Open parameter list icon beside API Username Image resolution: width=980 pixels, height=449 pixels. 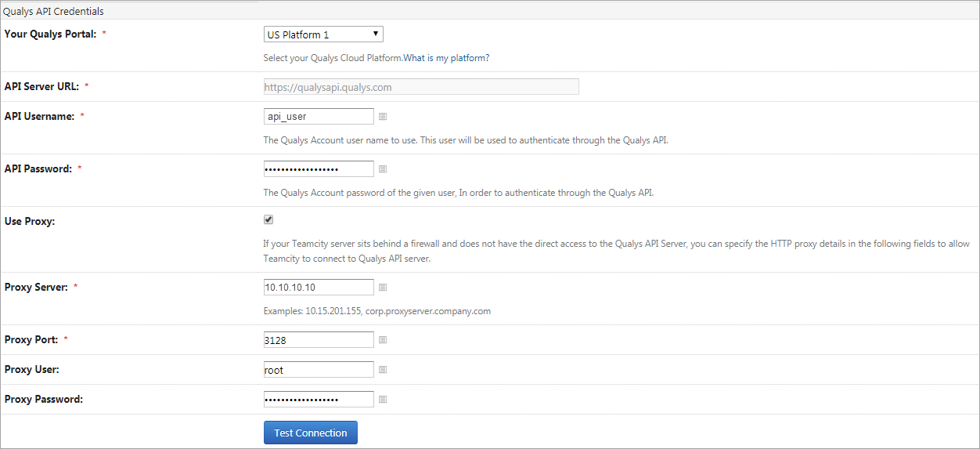383,117
